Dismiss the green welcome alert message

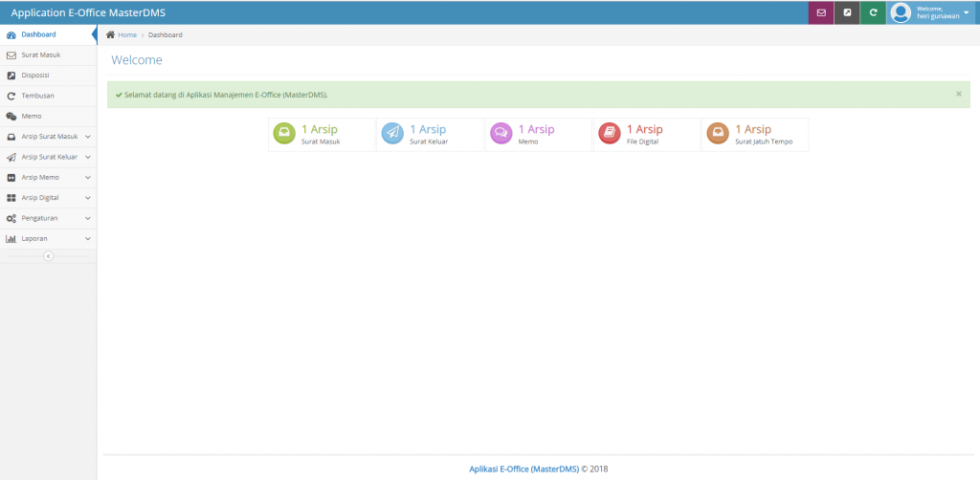pyautogui.click(x=959, y=94)
